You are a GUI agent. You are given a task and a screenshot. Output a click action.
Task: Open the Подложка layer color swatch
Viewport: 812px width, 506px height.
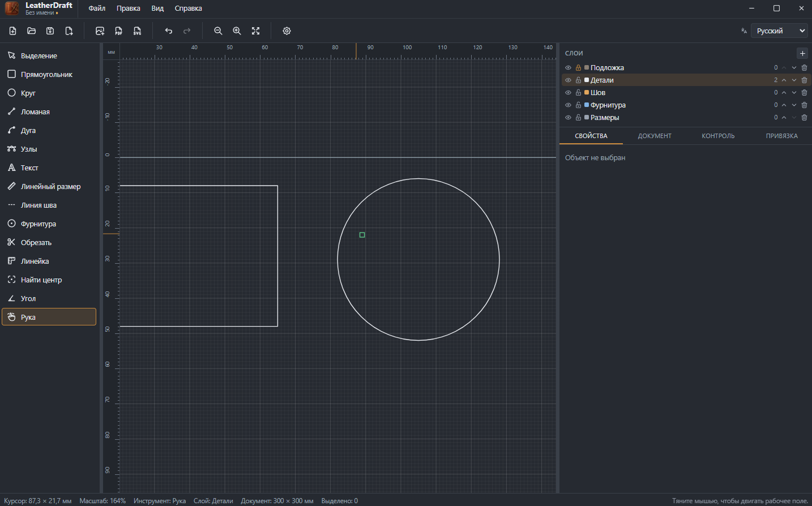click(x=587, y=67)
